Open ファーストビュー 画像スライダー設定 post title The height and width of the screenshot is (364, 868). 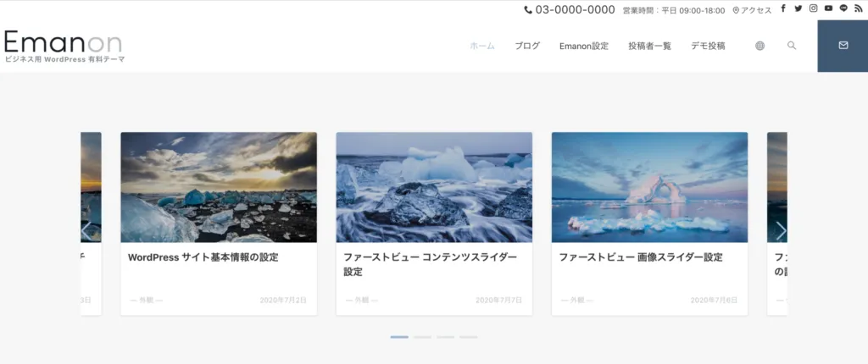[641, 257]
